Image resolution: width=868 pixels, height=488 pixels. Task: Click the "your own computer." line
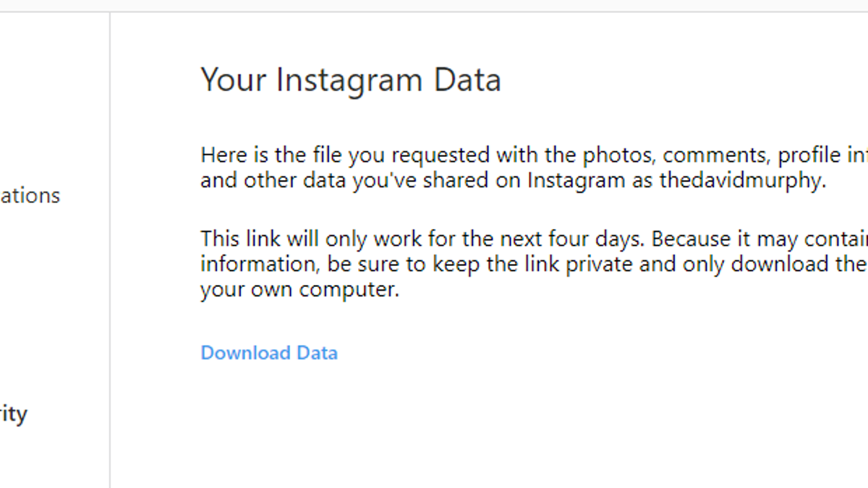[299, 291]
